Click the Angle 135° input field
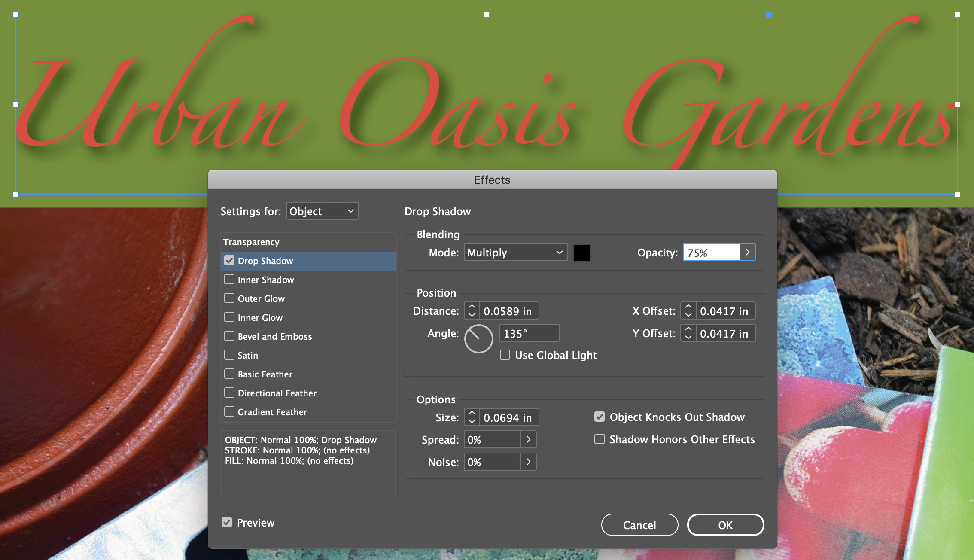This screenshot has width=974, height=560. (x=529, y=333)
